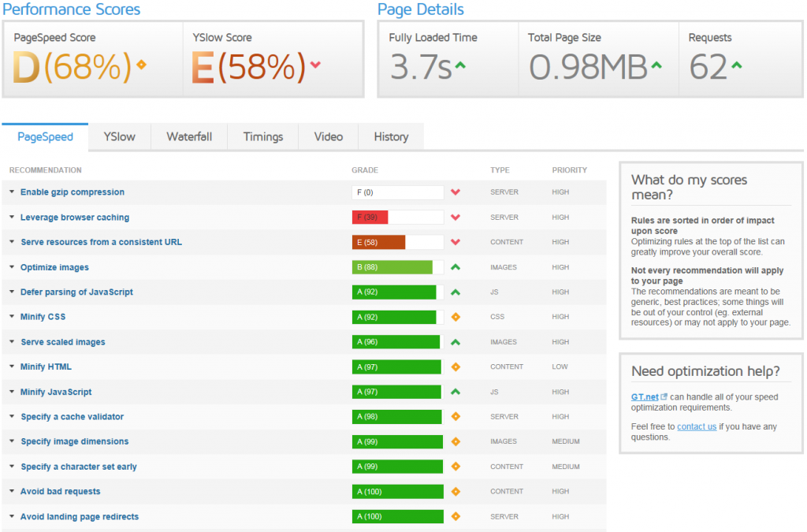Click the orange diamond in Avoid bad requests row

tap(456, 491)
